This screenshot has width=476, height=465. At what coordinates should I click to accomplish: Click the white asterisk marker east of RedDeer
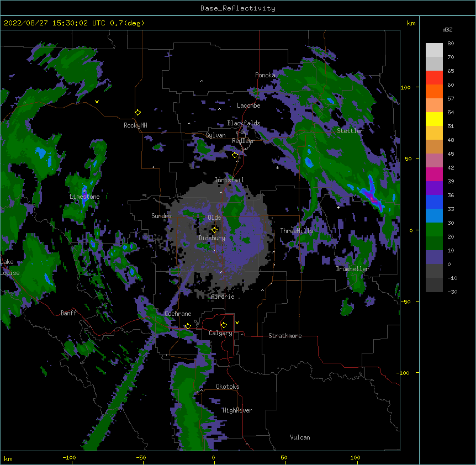277,167
